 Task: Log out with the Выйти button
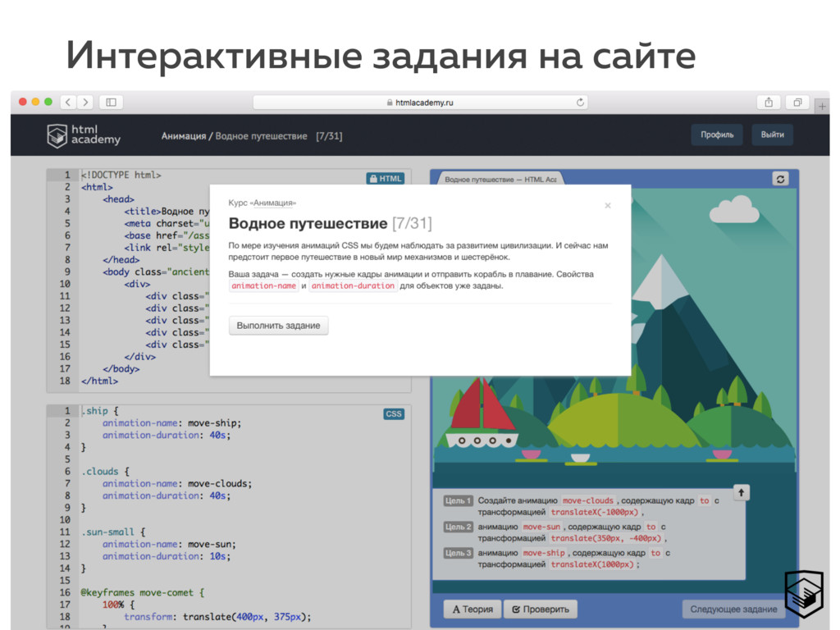[x=772, y=135]
